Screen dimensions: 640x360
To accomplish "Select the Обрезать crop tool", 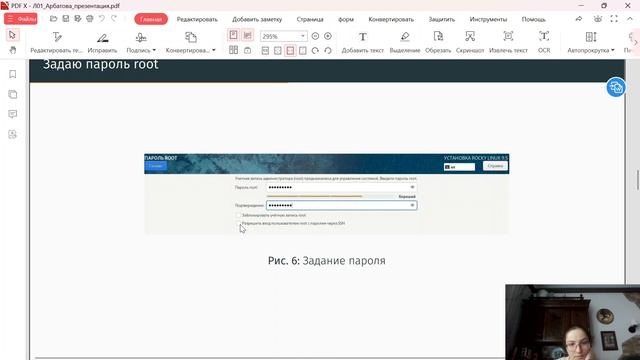I will click(438, 42).
